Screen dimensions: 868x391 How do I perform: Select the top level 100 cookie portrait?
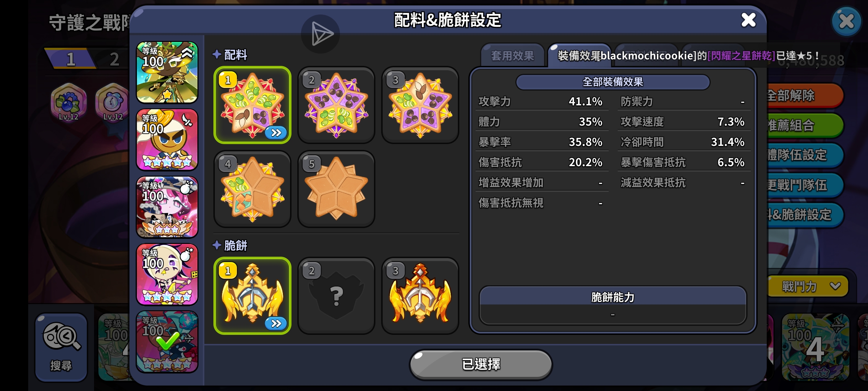[x=167, y=72]
